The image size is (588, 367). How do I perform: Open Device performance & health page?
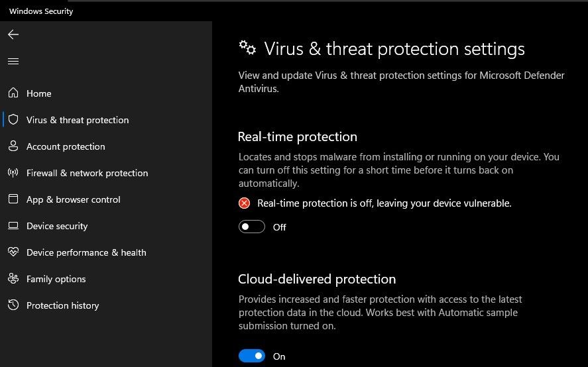pyautogui.click(x=86, y=252)
